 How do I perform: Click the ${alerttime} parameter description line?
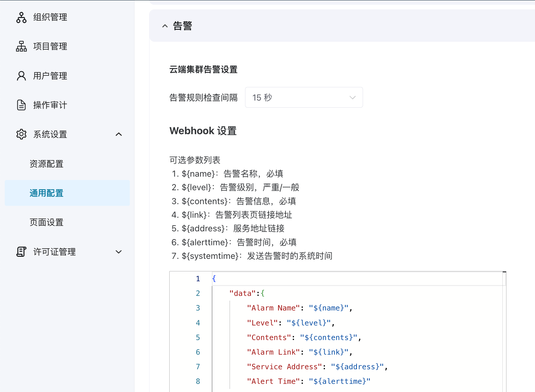tap(234, 242)
